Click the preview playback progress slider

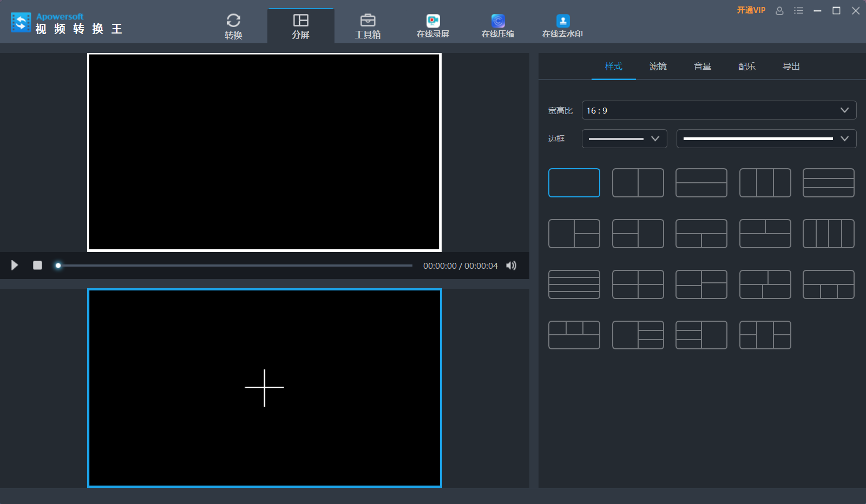pyautogui.click(x=235, y=266)
